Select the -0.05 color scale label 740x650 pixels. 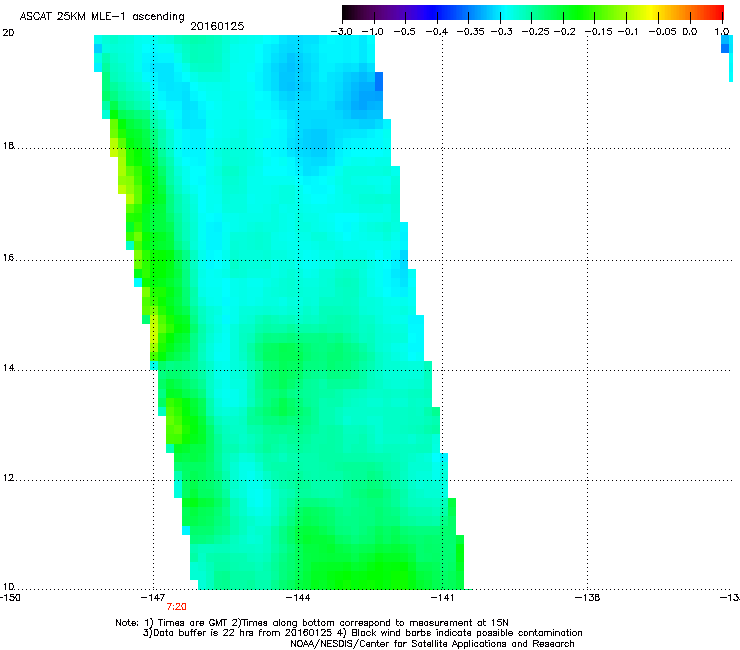pos(663,32)
